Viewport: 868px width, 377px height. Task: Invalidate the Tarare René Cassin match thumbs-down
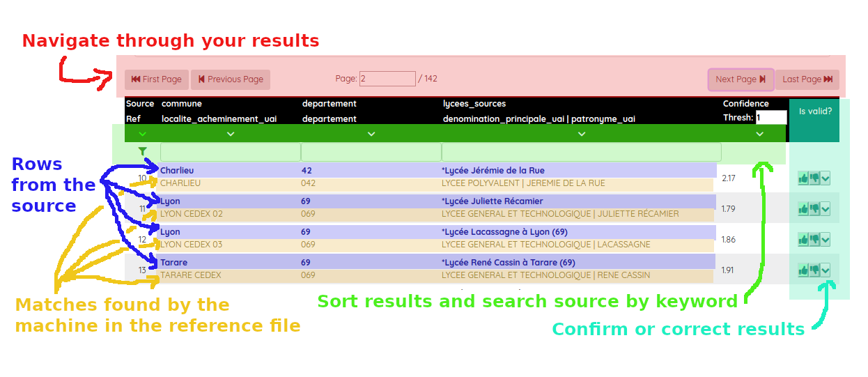[814, 270]
